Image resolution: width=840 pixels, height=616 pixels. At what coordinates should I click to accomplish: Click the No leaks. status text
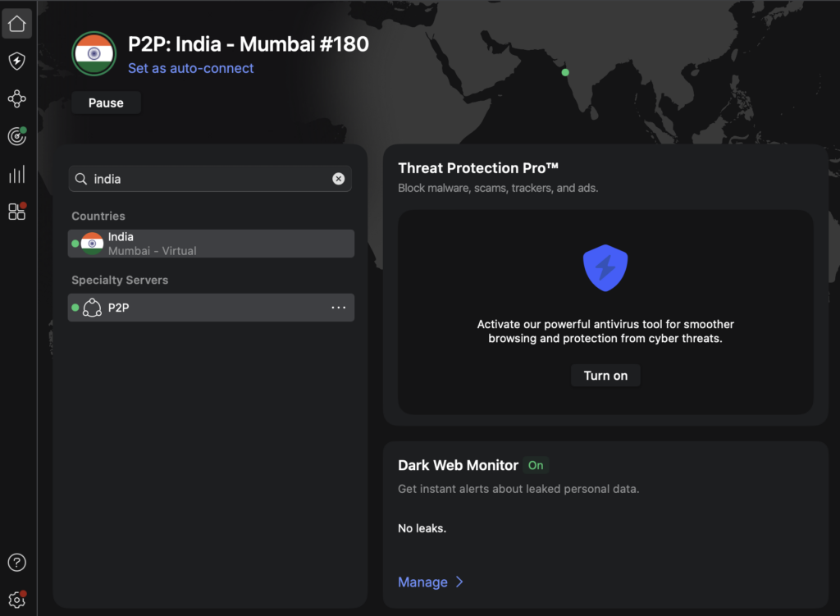422,528
